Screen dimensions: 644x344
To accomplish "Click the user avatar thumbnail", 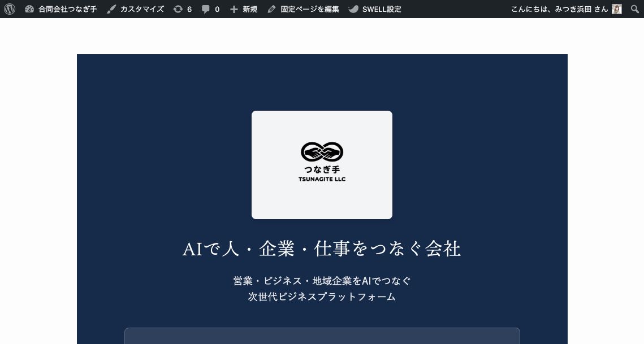I will [x=617, y=9].
